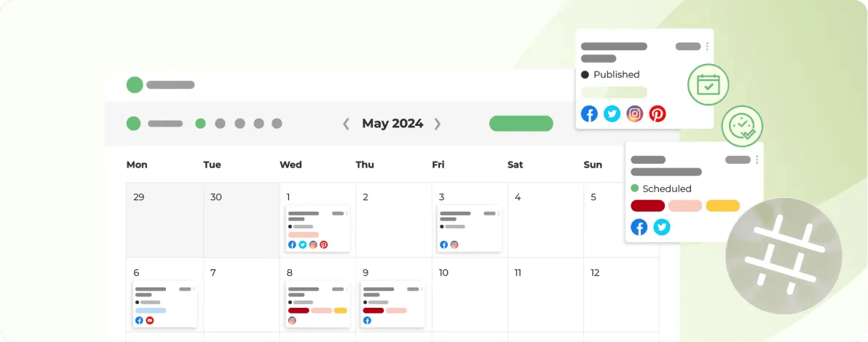This screenshot has width=868, height=342.
Task: Go to next month after May 2024
Action: click(438, 124)
